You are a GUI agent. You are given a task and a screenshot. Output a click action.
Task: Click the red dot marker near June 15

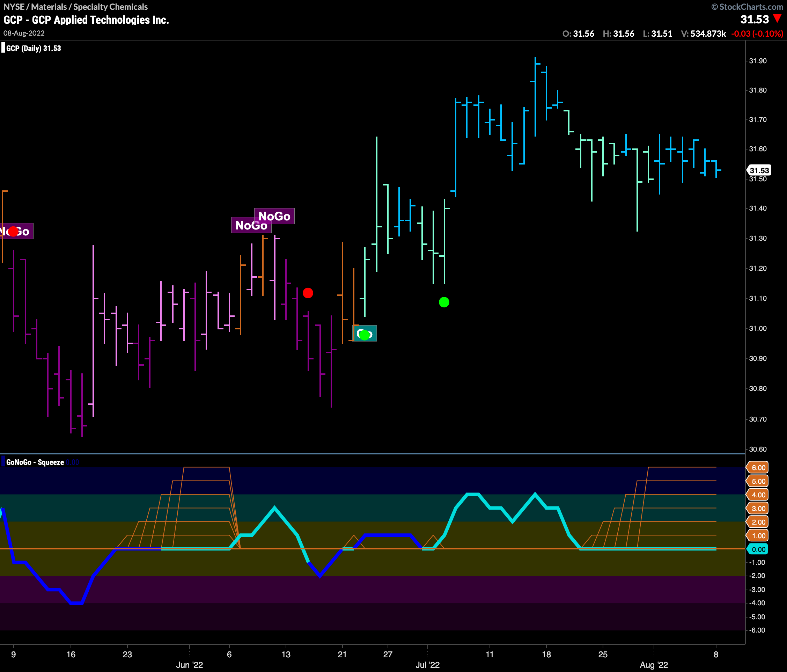point(308,293)
